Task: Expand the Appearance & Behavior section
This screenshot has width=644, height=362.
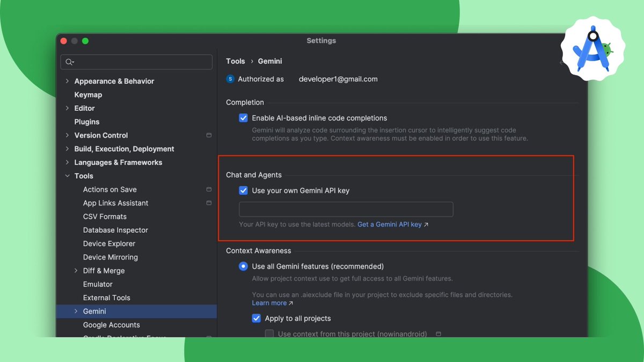Action: click(x=67, y=81)
